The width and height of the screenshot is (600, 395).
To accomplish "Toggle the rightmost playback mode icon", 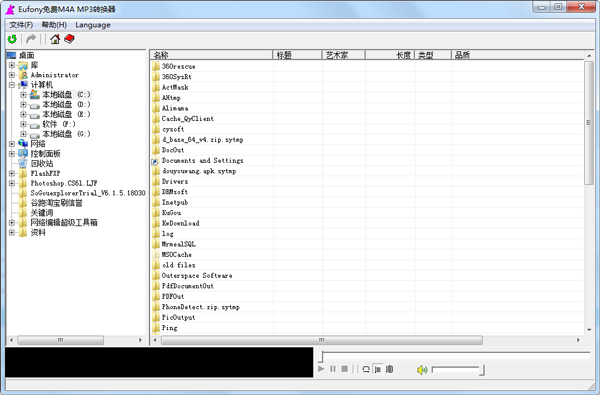I will [389, 369].
